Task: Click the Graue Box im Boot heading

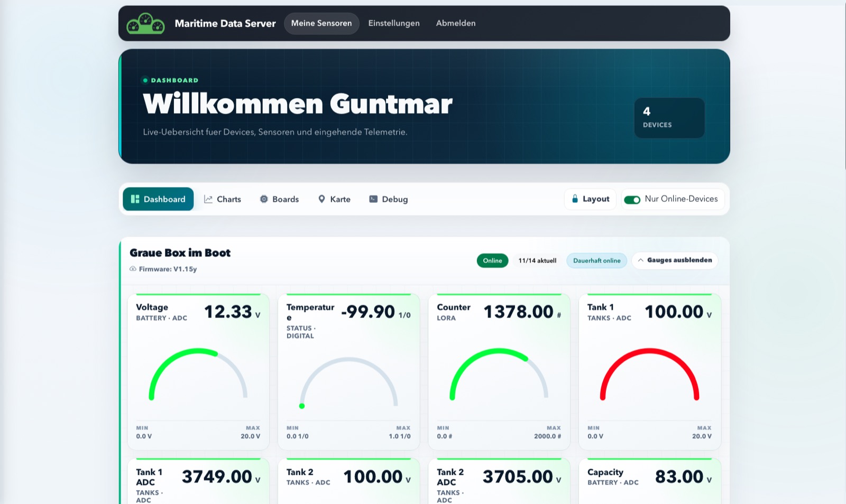Action: coord(180,253)
